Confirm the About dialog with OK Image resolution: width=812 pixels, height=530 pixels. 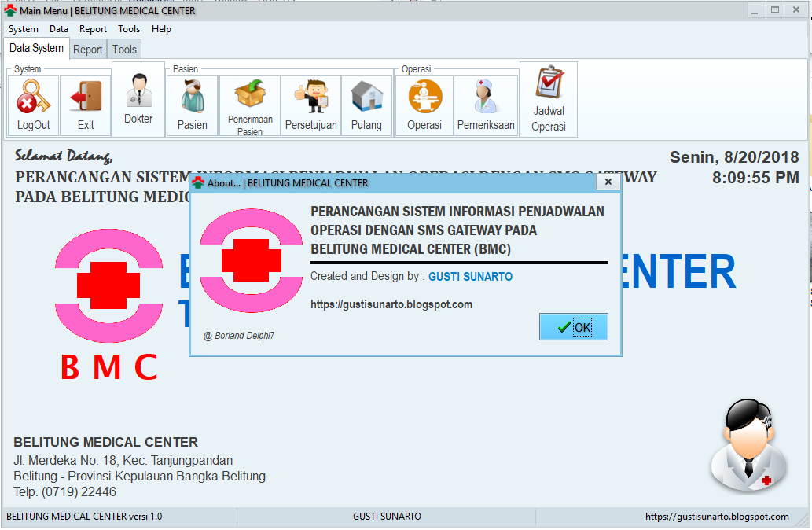click(574, 327)
